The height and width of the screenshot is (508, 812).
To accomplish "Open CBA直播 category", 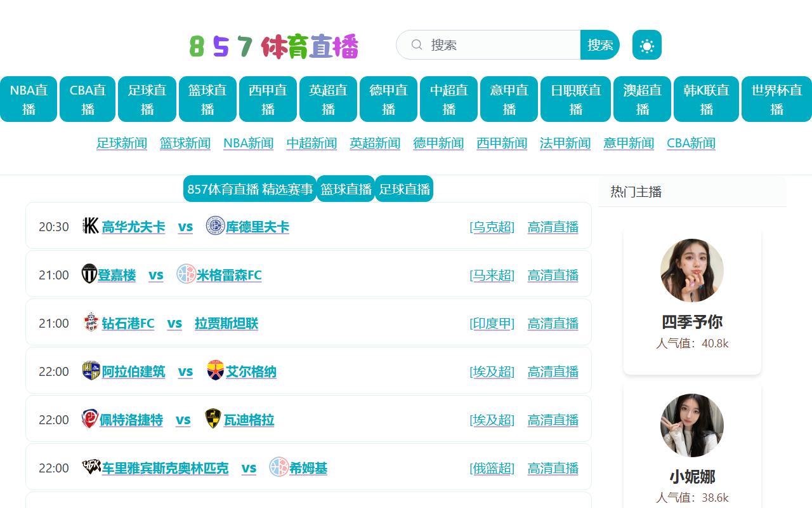I will [x=88, y=99].
